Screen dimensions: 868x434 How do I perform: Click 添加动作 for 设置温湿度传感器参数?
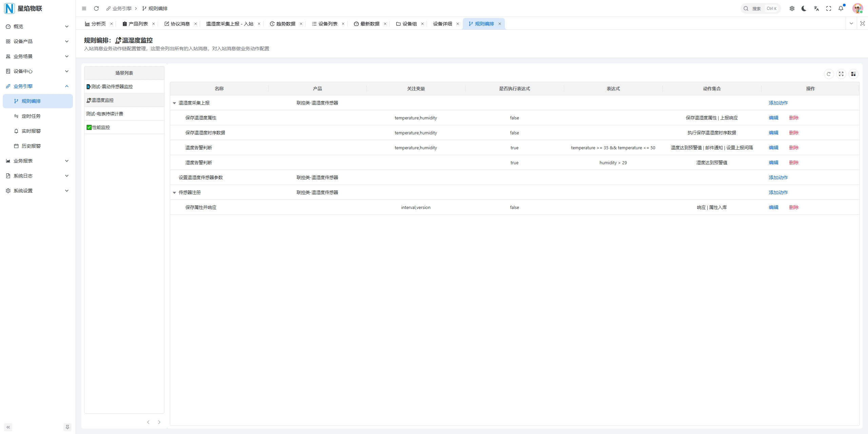[778, 177]
